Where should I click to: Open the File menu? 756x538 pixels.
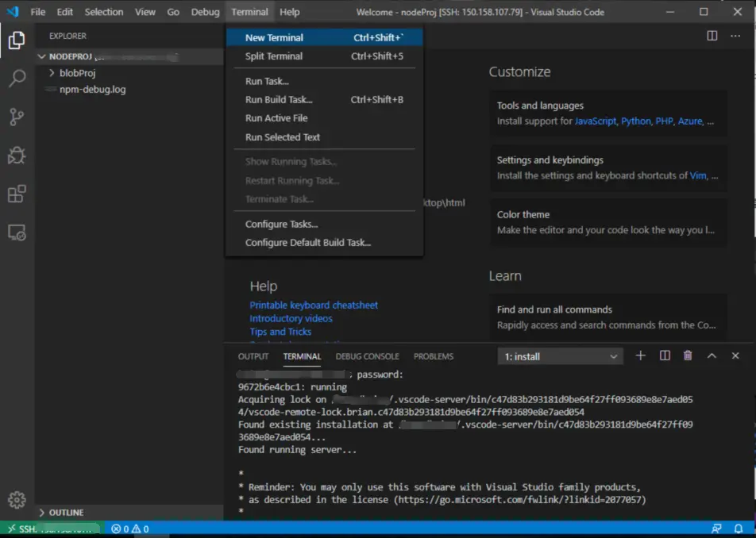tap(38, 12)
